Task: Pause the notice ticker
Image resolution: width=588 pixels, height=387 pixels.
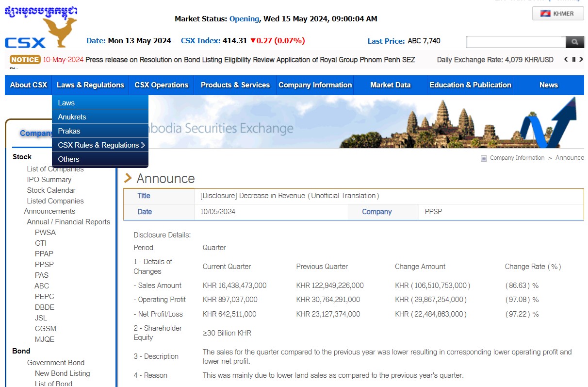Action: [573, 59]
